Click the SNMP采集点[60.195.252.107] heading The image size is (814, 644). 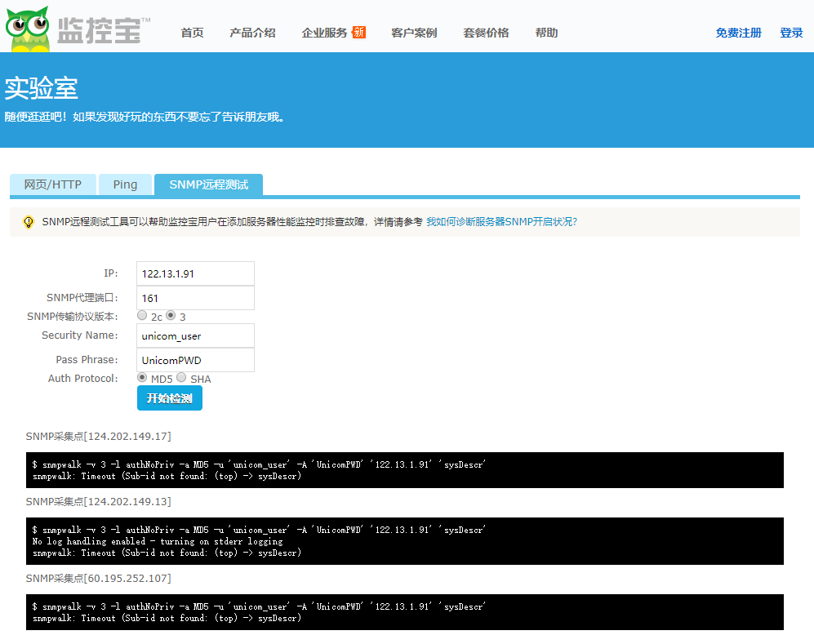click(99, 579)
